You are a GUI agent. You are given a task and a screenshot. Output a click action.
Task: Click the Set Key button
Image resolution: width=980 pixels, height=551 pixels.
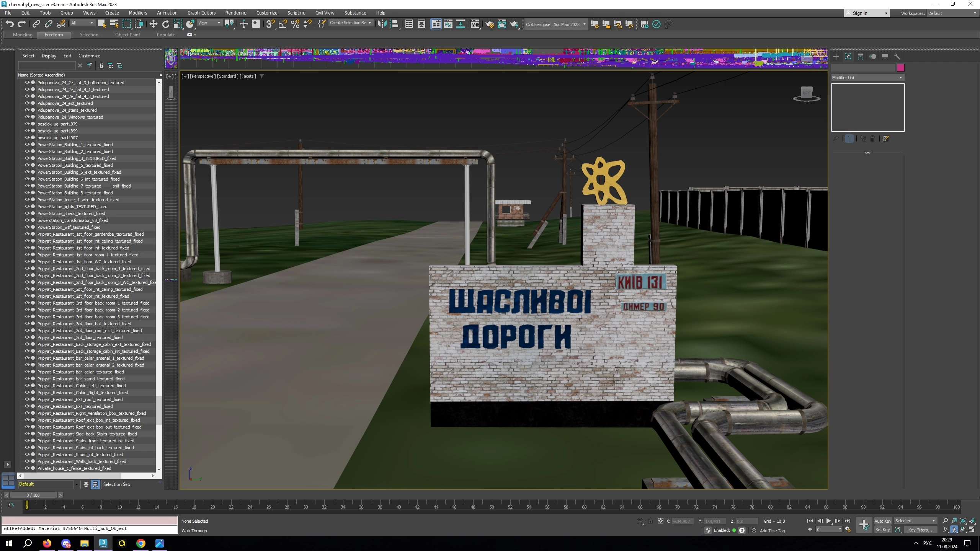pos(882,530)
